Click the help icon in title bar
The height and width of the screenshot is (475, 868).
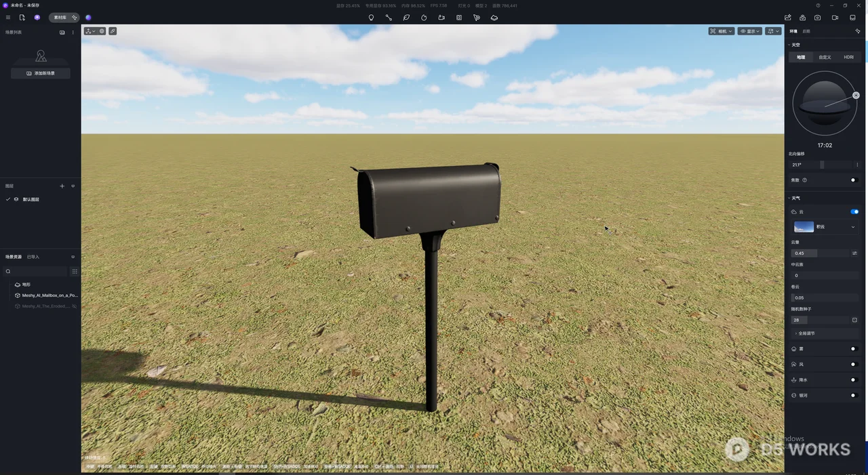point(818,5)
